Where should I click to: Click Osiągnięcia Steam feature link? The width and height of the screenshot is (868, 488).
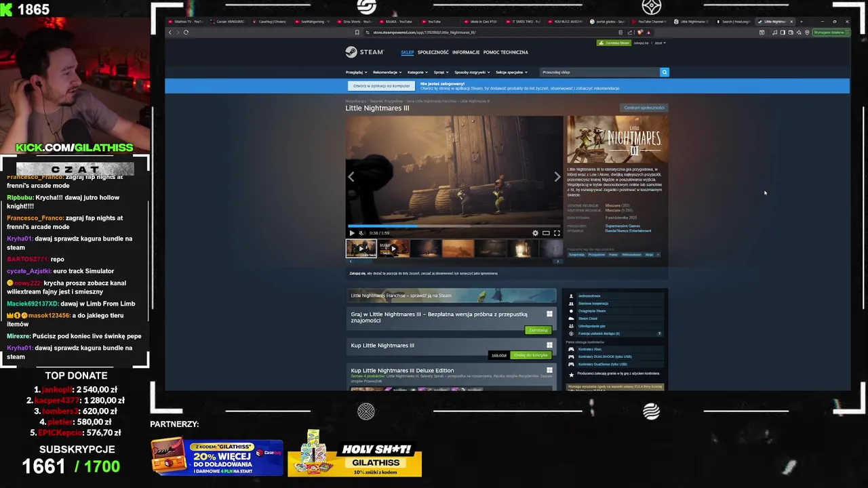(592, 311)
